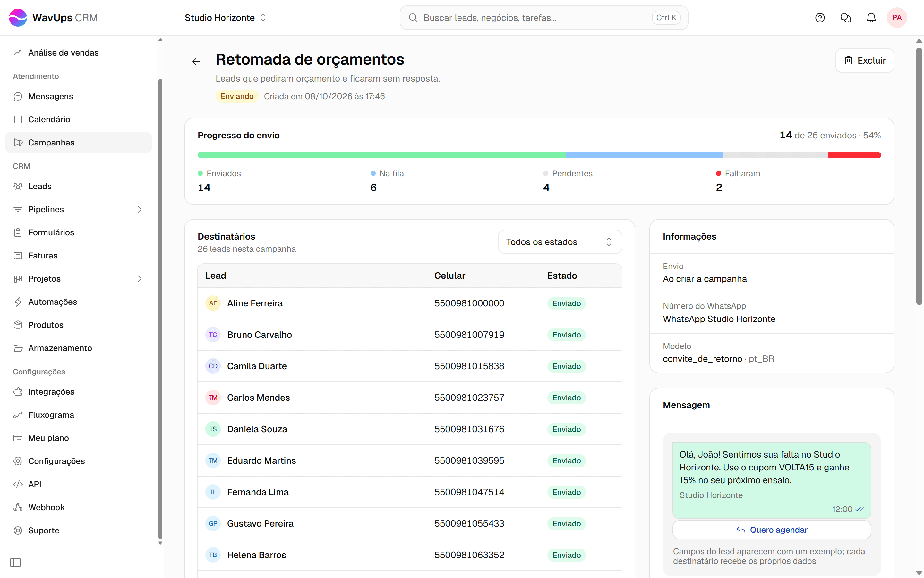Click the WavUps CRM logo
This screenshot has height=578, width=924.
click(53, 18)
